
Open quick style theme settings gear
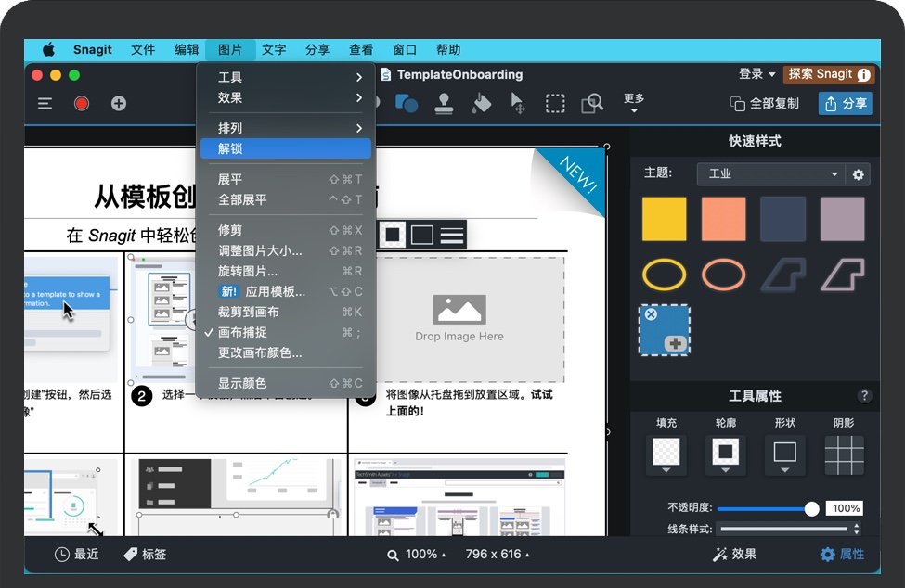coord(859,174)
